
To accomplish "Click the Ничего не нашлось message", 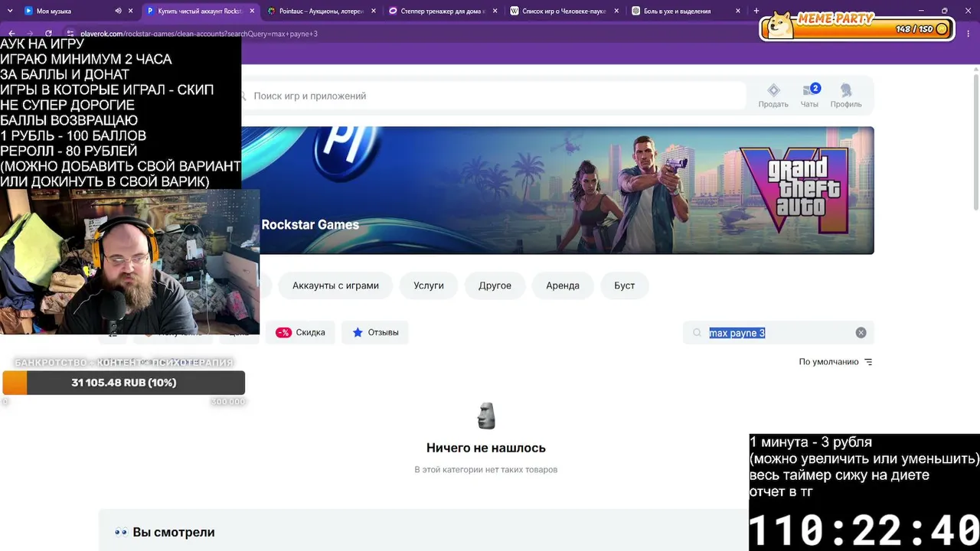I will click(486, 448).
